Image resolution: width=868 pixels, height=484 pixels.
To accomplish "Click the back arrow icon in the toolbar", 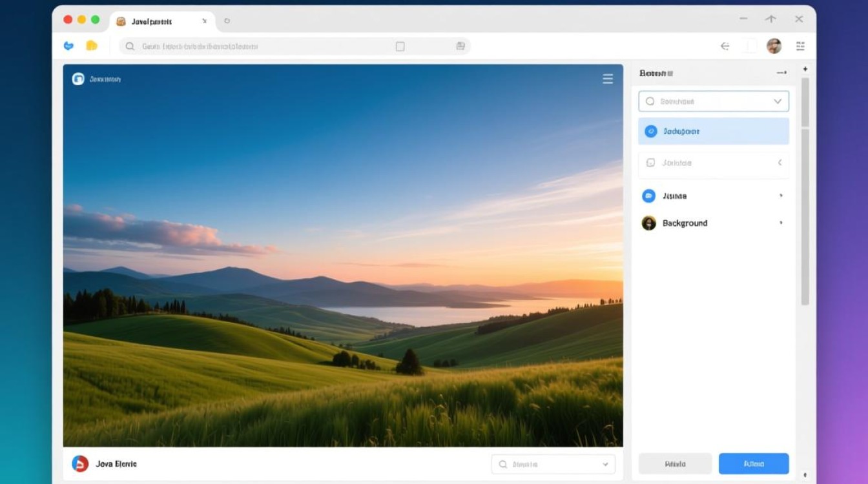I will point(725,46).
